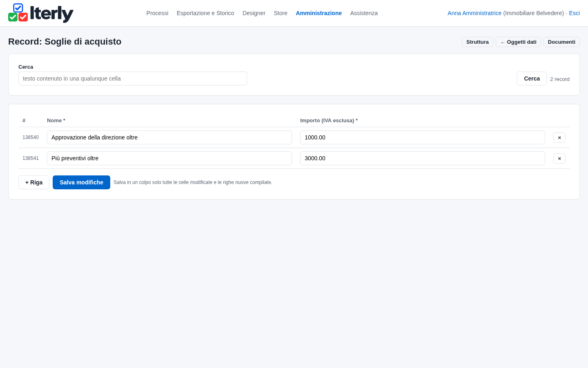Open the Assistenza page
The width and height of the screenshot is (588, 368).
click(364, 13)
